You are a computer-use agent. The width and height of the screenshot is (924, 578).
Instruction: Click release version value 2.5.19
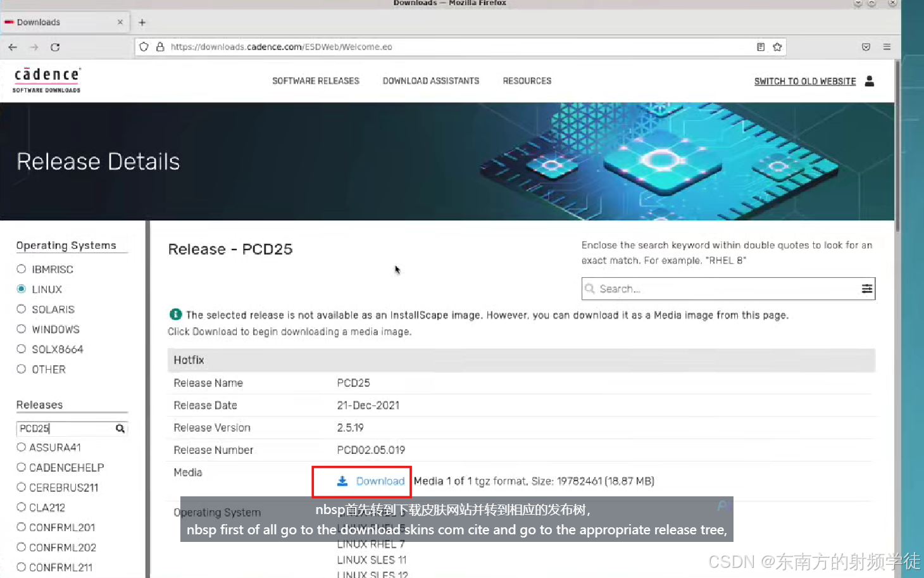tap(350, 428)
